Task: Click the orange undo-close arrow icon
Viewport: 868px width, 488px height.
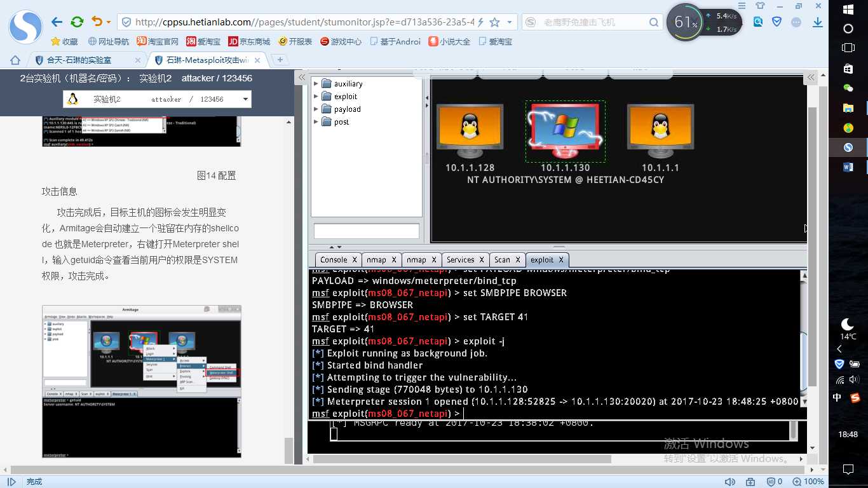Action: 96,22
